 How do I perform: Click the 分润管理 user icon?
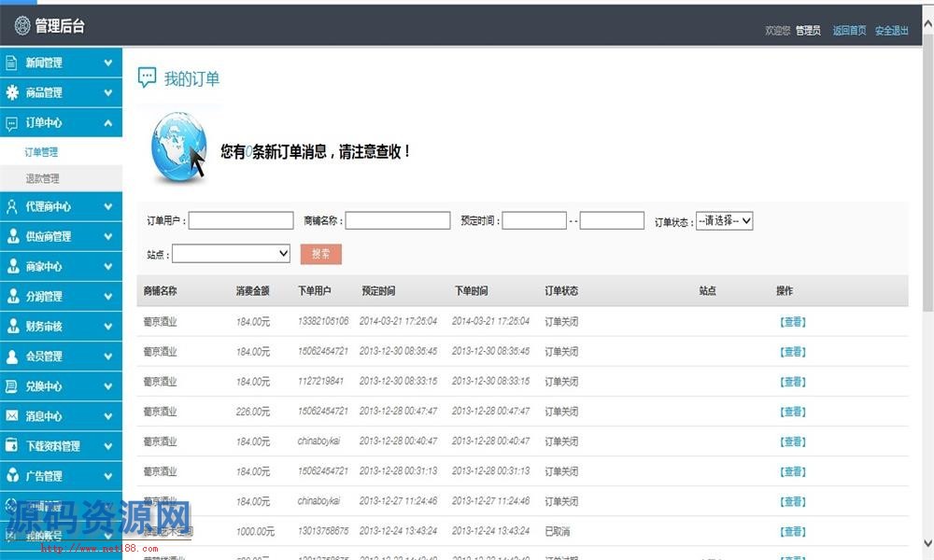click(x=13, y=296)
